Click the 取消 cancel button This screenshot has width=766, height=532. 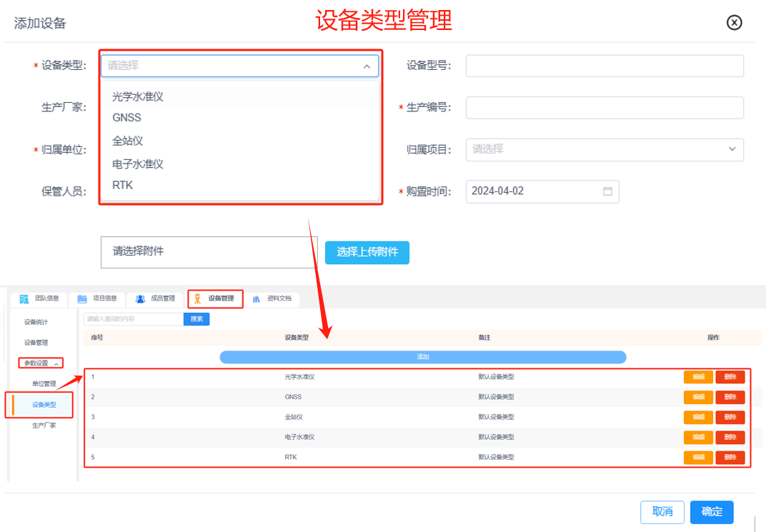662,511
